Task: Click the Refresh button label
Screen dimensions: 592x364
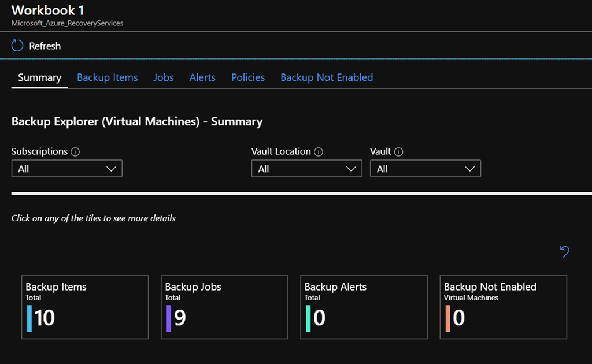Action: (45, 46)
